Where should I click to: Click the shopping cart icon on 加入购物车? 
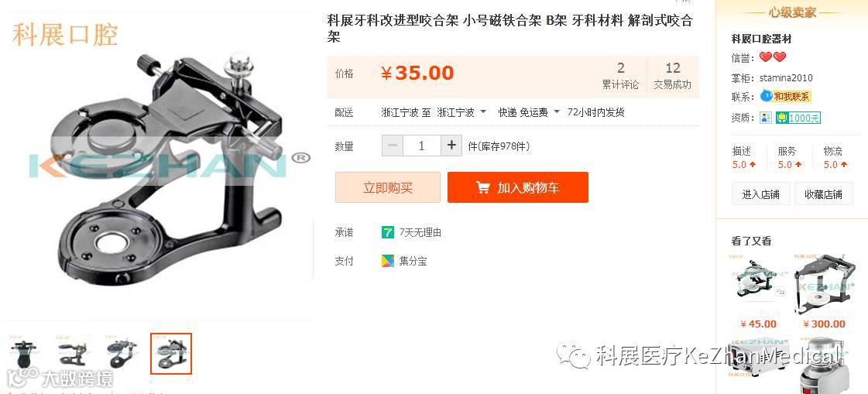(x=482, y=187)
